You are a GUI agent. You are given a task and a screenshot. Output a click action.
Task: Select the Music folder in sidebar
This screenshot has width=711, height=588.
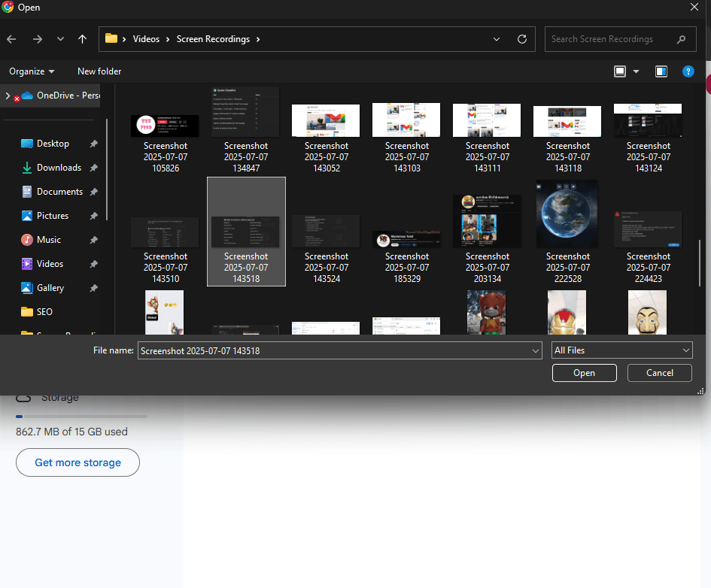pos(49,240)
